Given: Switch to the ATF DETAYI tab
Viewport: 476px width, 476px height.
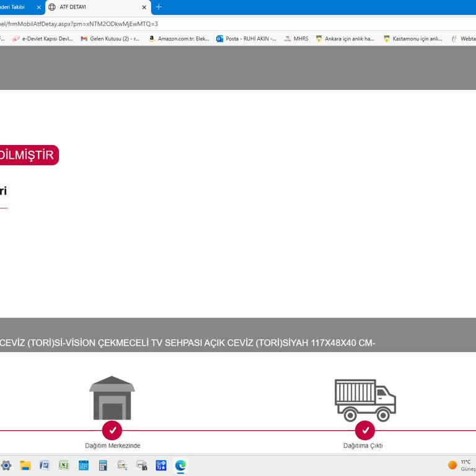Looking at the screenshot, I should pyautogui.click(x=93, y=7).
